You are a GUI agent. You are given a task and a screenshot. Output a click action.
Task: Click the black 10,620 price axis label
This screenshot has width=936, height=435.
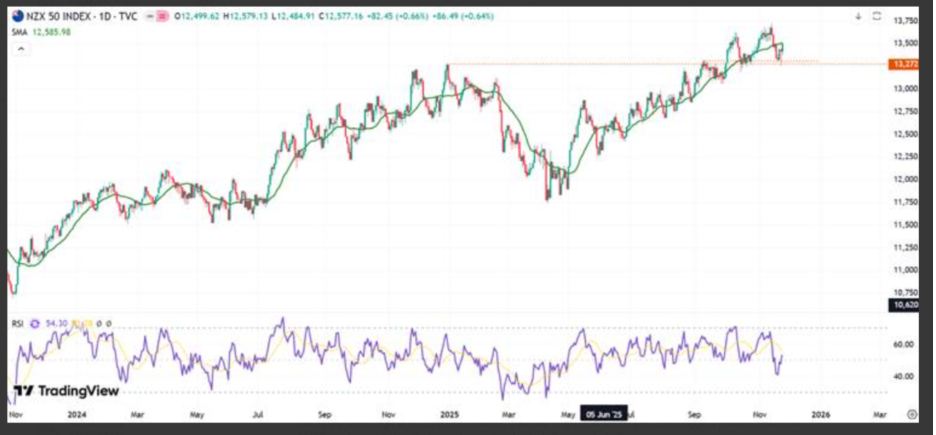pos(903,306)
